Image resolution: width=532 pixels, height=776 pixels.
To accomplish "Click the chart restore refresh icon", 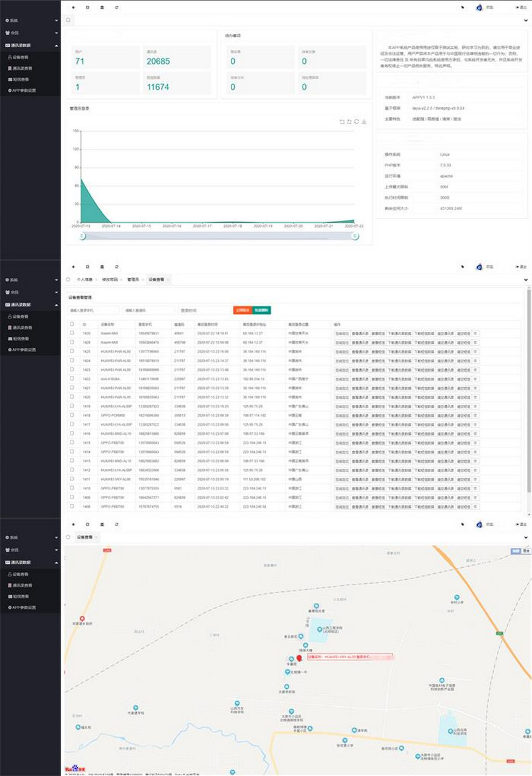I will 356,121.
